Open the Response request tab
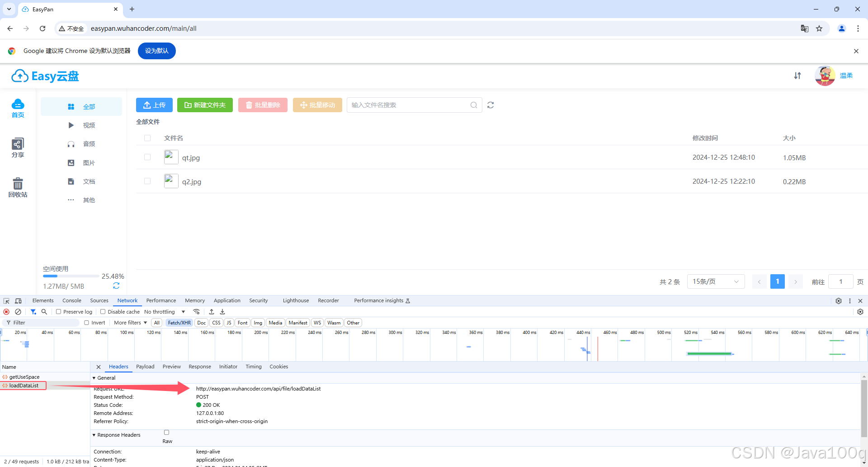Viewport: 868px width, 467px height. click(200, 367)
